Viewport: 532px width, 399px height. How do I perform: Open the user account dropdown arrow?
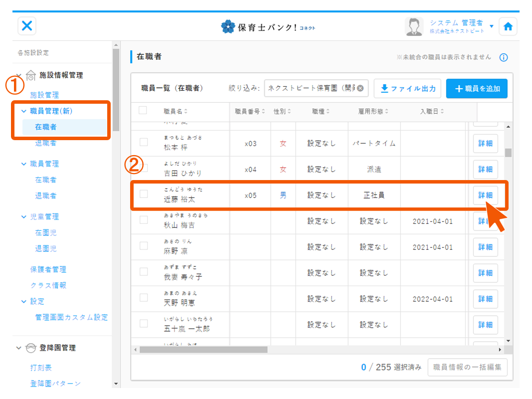492,26
